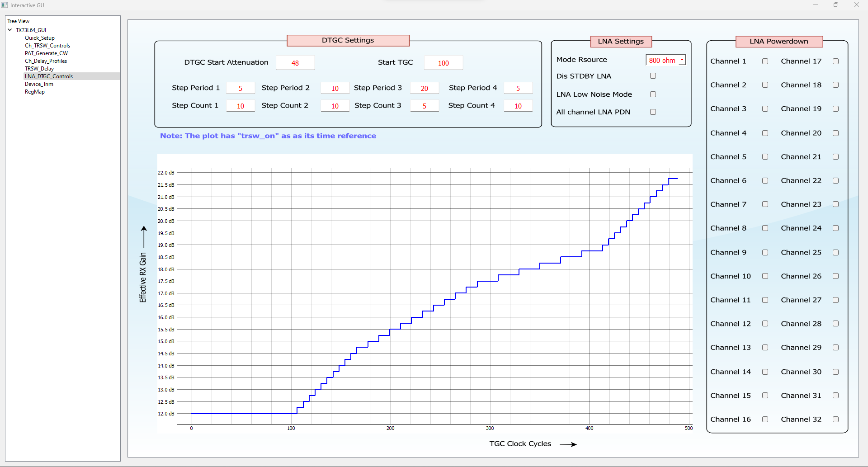Focus the Step Period 3 input
Image resolution: width=868 pixels, height=467 pixels.
424,88
